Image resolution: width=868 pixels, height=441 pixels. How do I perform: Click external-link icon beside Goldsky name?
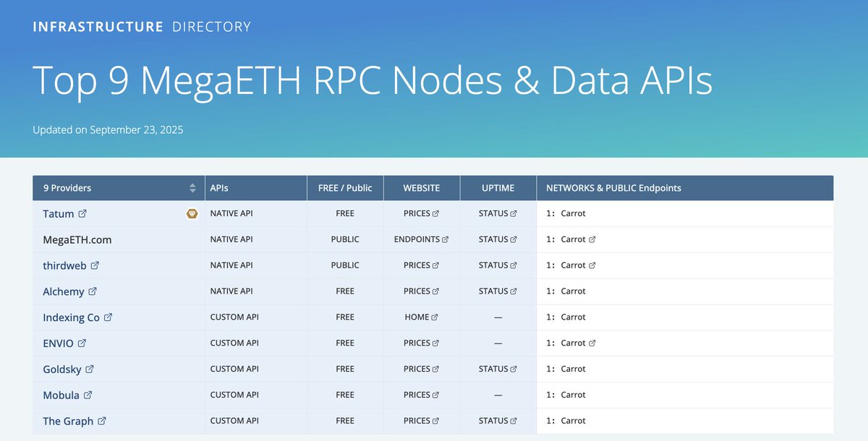click(x=90, y=369)
